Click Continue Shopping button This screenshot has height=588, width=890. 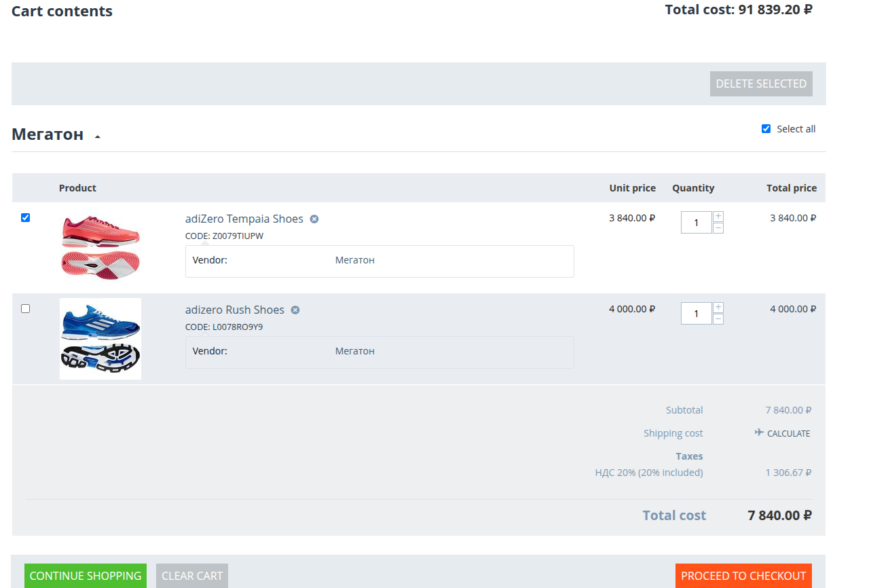pos(86,576)
